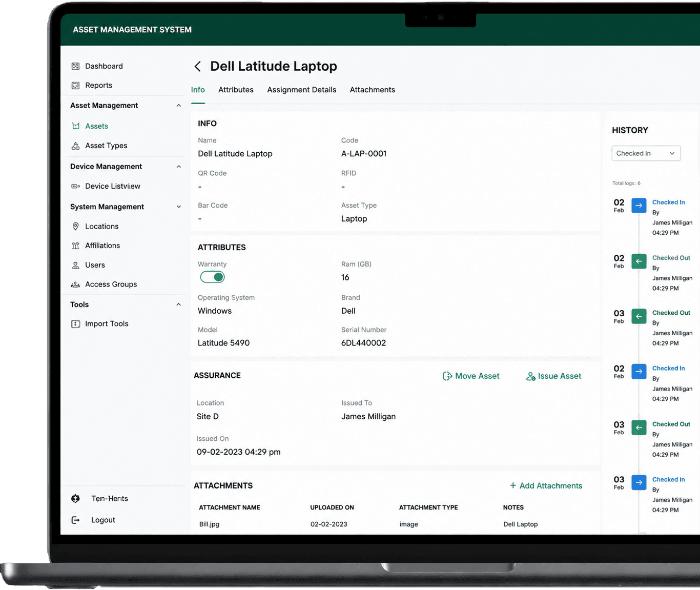Expand the System Management section chevron

[179, 207]
